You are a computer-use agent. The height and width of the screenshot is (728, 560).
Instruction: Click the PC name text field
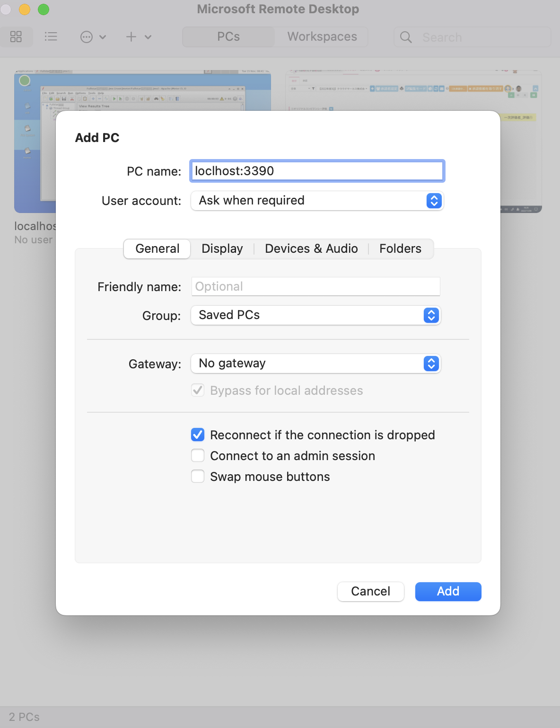pos(317,171)
